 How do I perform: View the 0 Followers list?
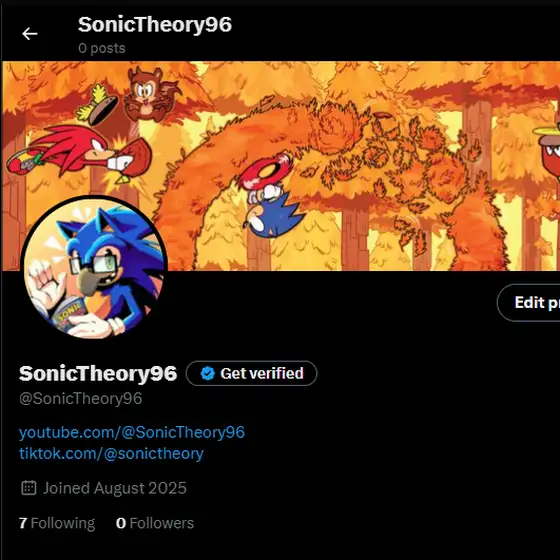coord(155,523)
